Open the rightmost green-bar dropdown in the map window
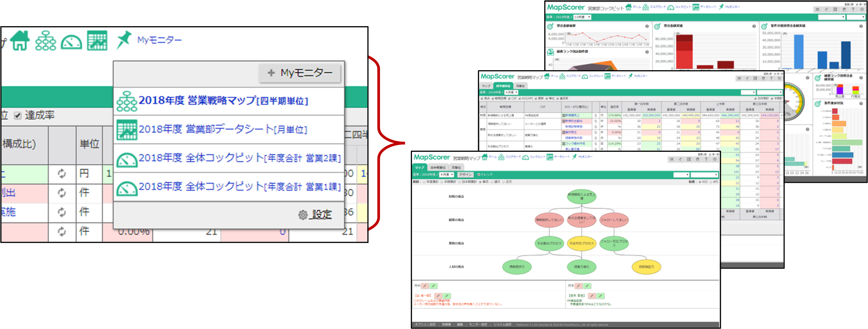Viewport: 868px width, 329px height. pos(704,175)
